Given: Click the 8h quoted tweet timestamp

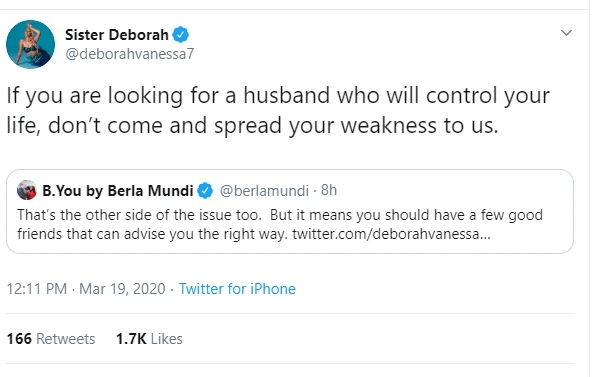Looking at the screenshot, I should tap(329, 190).
